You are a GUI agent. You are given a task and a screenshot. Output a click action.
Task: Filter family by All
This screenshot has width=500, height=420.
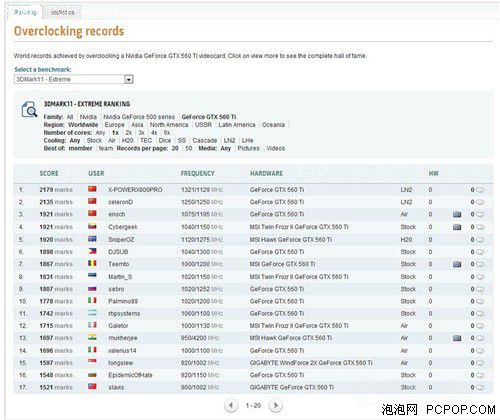click(70, 117)
